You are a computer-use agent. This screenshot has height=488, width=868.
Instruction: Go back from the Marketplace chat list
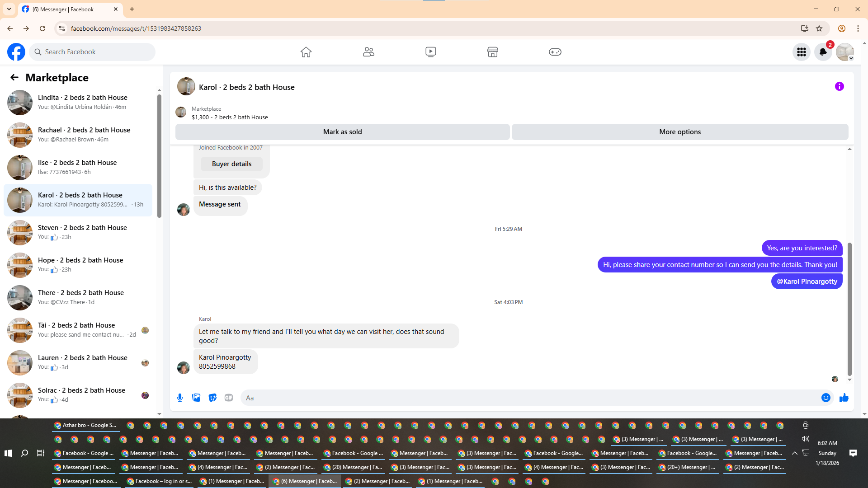tap(14, 78)
